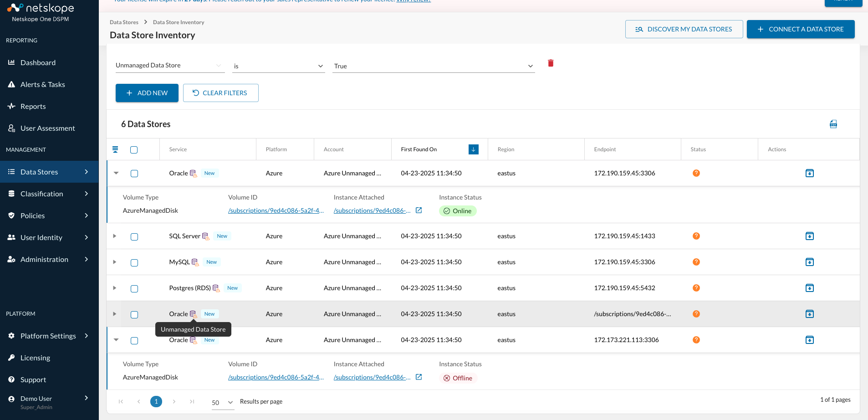The image size is (868, 420).
Task: Click the Netskope logo
Action: [x=41, y=8]
